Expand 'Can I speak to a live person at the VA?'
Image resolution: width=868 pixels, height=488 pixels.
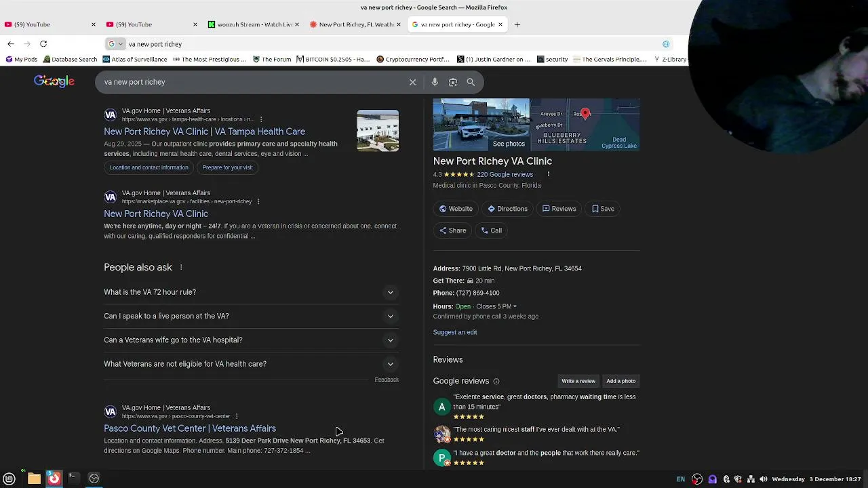tap(251, 316)
